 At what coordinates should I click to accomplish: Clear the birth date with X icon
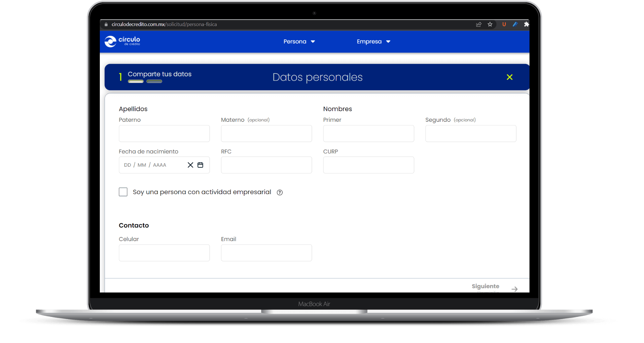(x=190, y=165)
